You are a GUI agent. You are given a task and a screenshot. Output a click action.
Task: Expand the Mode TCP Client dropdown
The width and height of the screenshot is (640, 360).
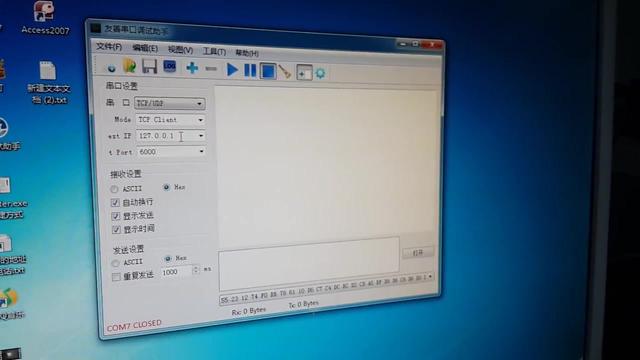(x=200, y=120)
